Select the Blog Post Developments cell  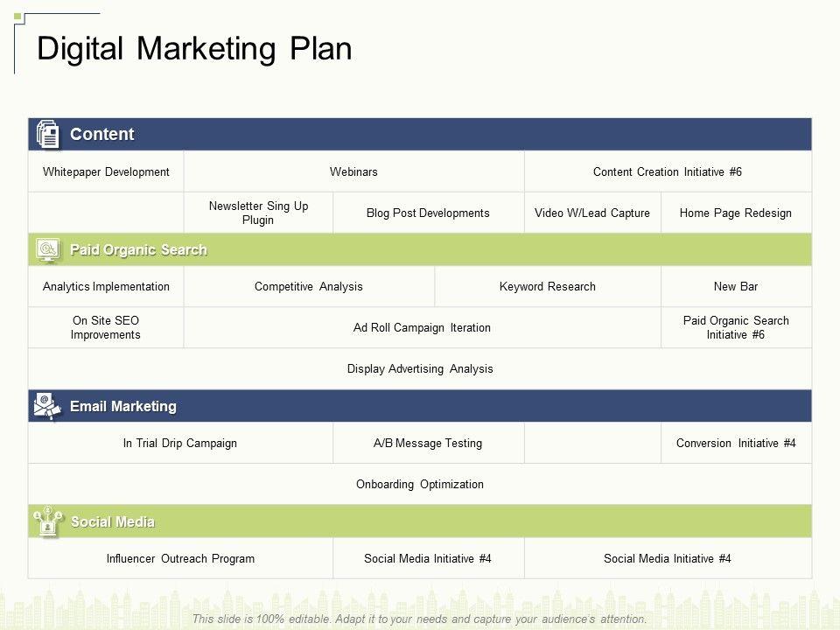tap(428, 213)
